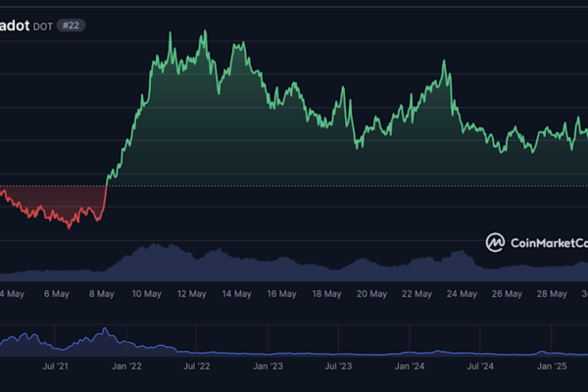This screenshot has height=392, width=588.
Task: Click the tallest peak in the range navigator
Action: point(105,328)
